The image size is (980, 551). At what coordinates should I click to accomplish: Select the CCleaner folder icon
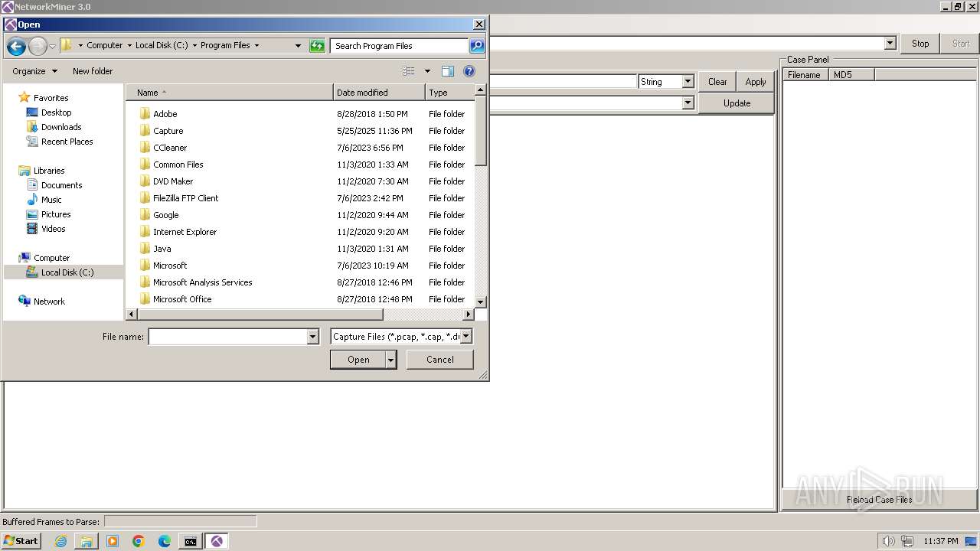pyautogui.click(x=145, y=148)
